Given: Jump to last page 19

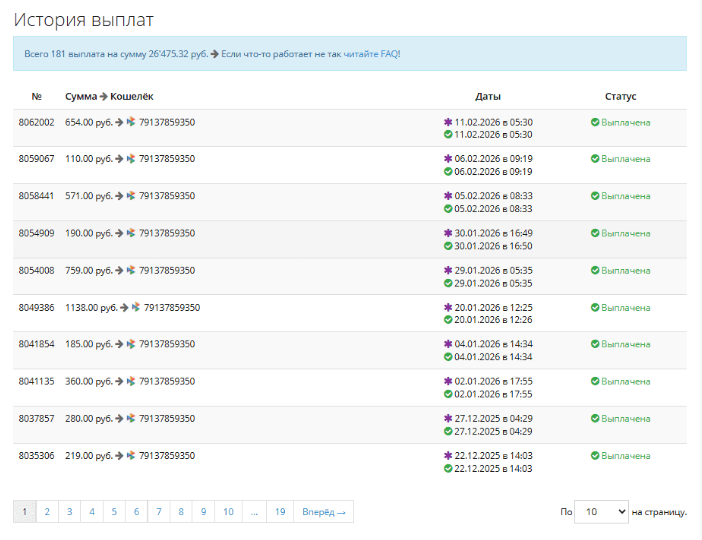Looking at the screenshot, I should coord(280,512).
